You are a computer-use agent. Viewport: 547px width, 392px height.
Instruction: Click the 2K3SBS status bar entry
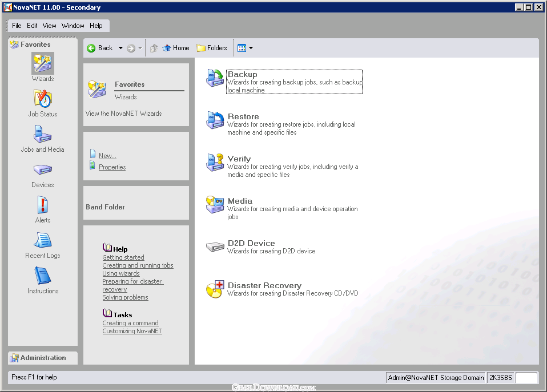tap(501, 378)
